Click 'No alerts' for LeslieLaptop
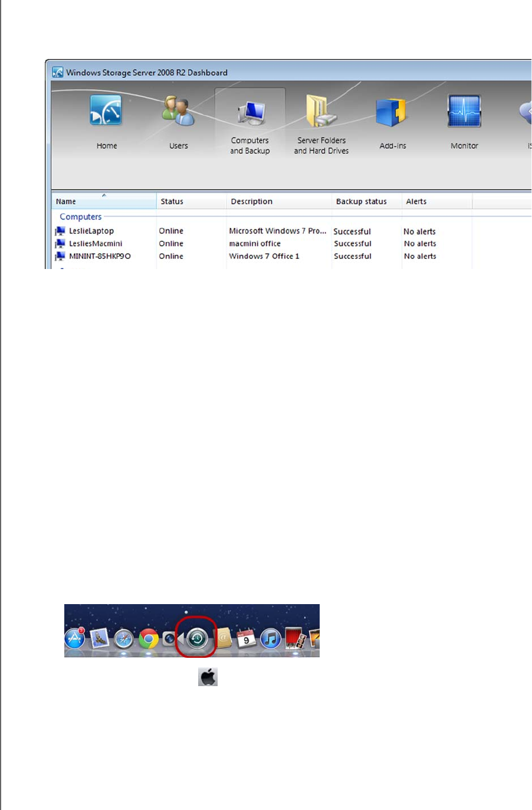Image resolution: width=532 pixels, height=810 pixels. pyautogui.click(x=419, y=231)
